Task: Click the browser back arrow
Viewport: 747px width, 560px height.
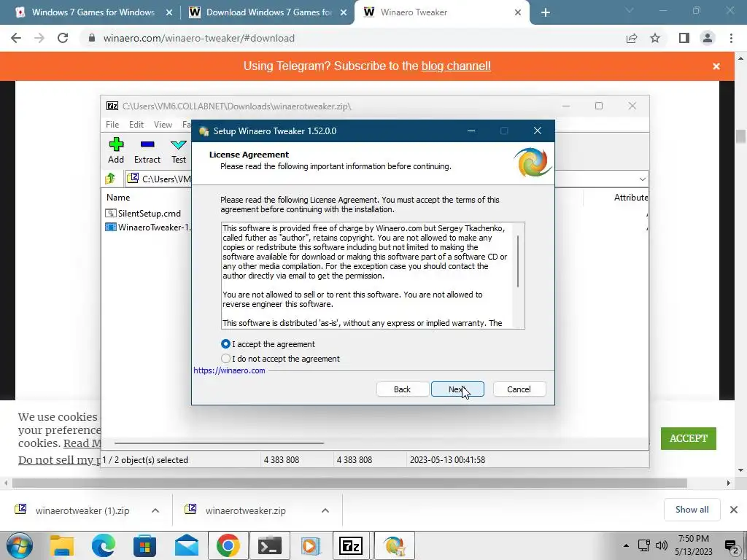Action: click(x=16, y=38)
